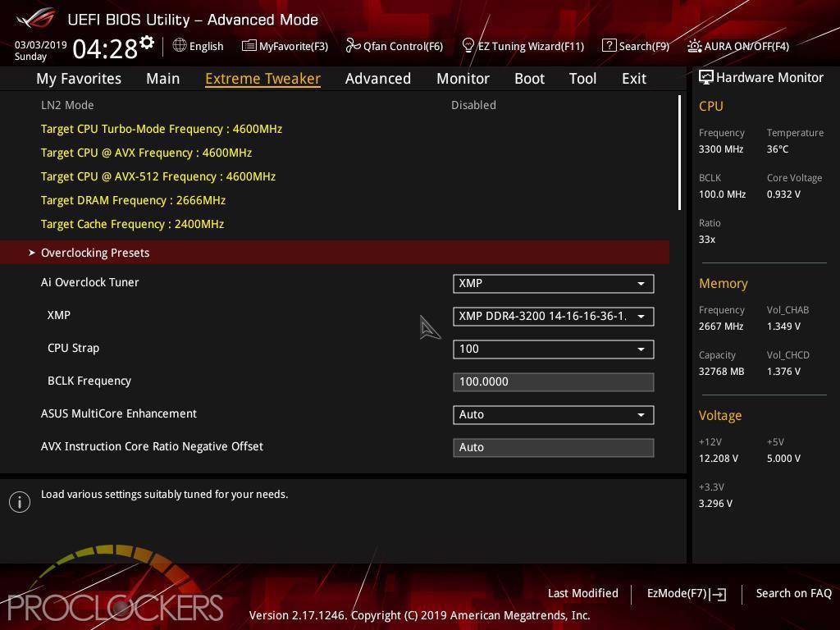Image resolution: width=840 pixels, height=630 pixels.
Task: Click the 04:28 clock display
Action: (x=105, y=49)
